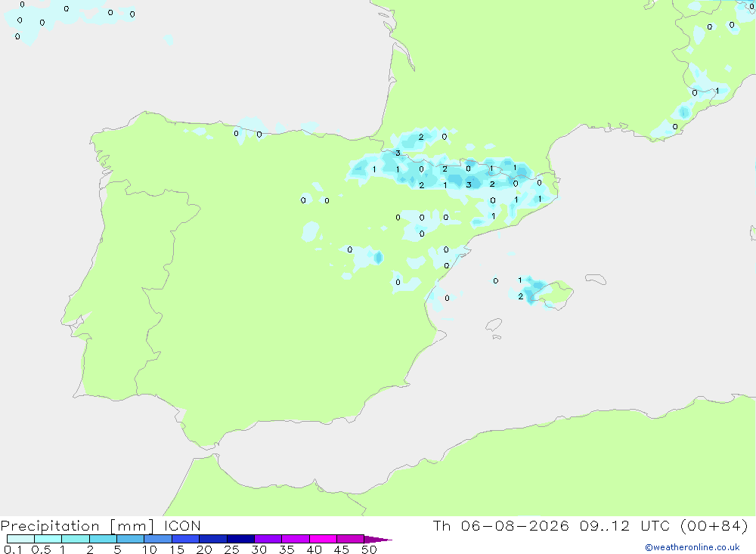The width and height of the screenshot is (756, 554).
Task: Select the 1–2 mm legend color box
Action: tap(76, 539)
